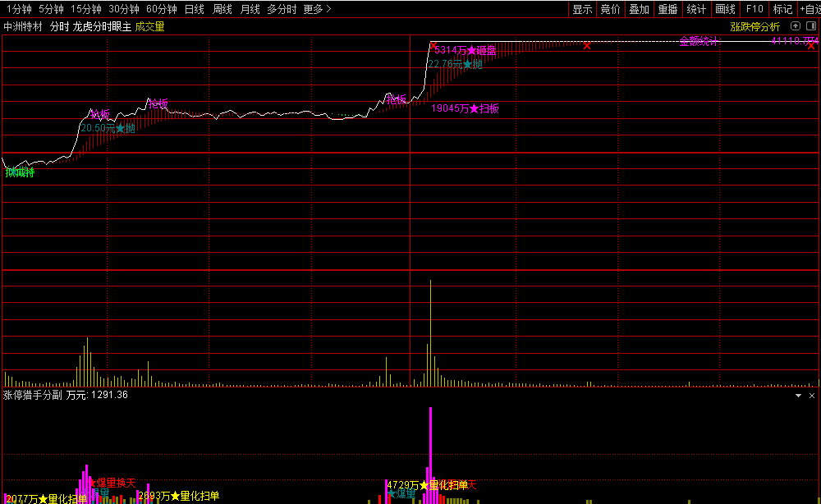Click the 22.76元★抛 annotation
This screenshot has height=504, width=821.
point(455,64)
